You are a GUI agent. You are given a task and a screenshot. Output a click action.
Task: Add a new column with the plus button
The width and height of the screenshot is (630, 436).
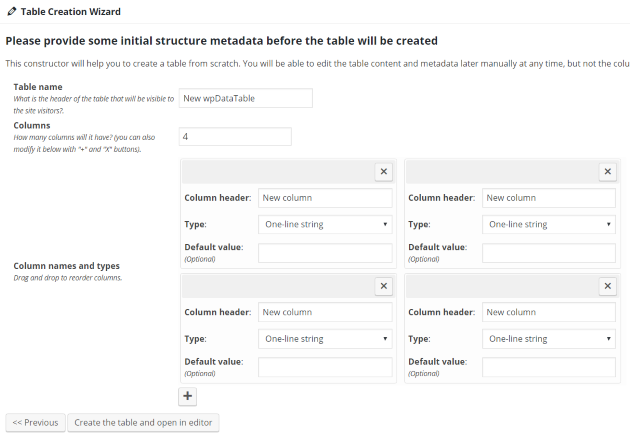pyautogui.click(x=188, y=396)
